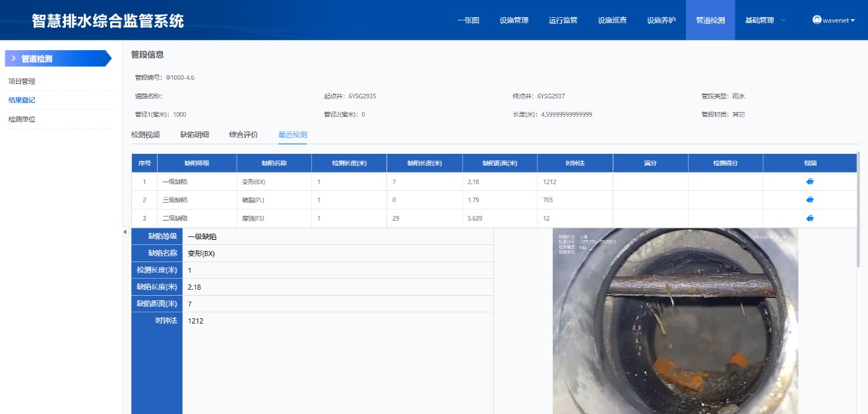
Task: Open video for the 破裂(PL) defect row
Action: (811, 200)
